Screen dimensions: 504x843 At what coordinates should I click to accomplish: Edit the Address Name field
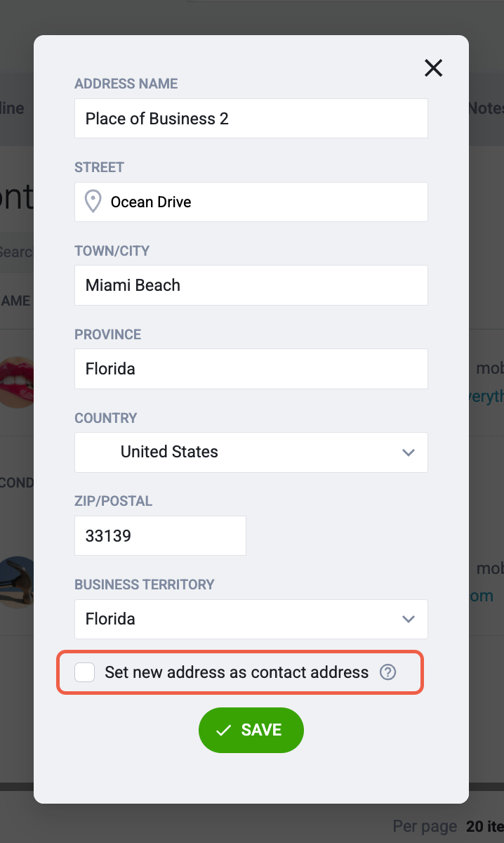(x=251, y=118)
